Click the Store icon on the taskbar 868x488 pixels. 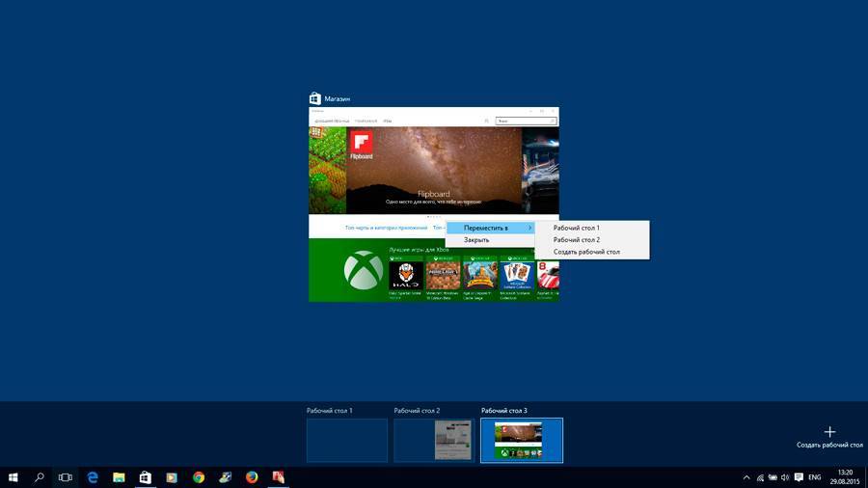coord(146,477)
